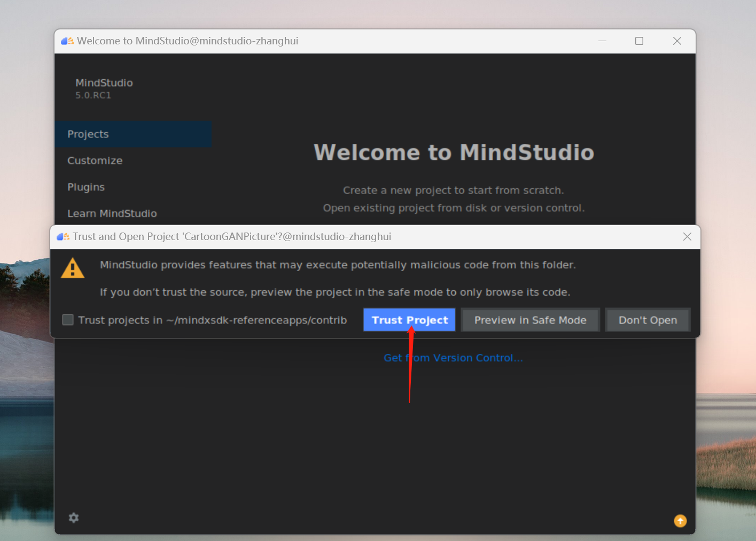Close the Welcome to MindStudio window

tap(677, 41)
